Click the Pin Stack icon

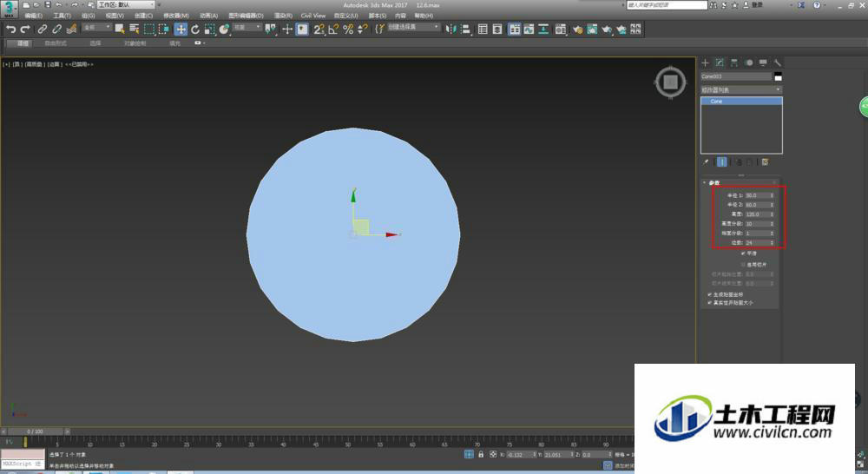point(706,162)
